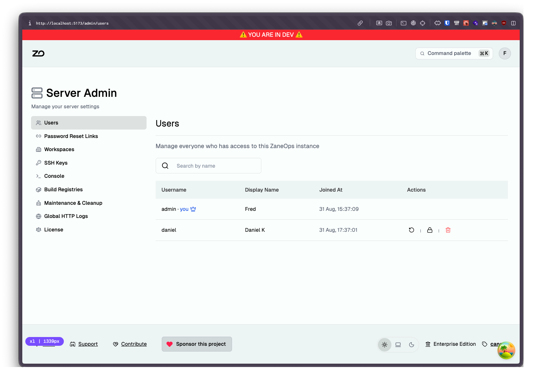542x392 pixels.
Task: Click the Username column header
Action: pyautogui.click(x=174, y=190)
